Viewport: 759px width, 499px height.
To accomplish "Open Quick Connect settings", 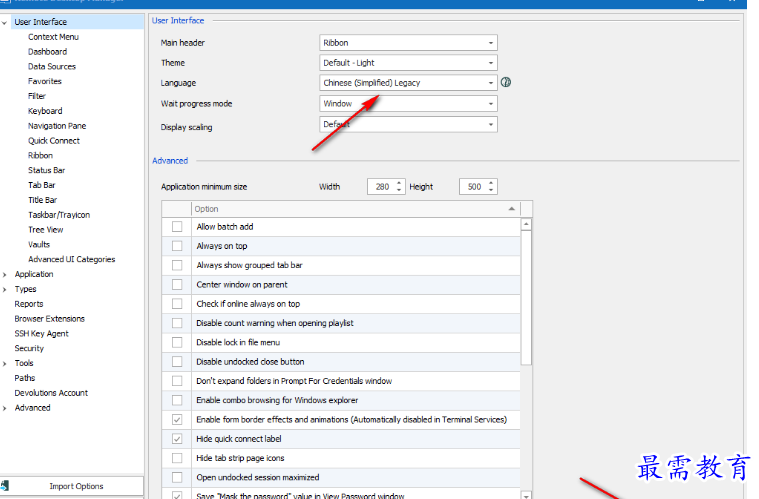I will pos(54,141).
